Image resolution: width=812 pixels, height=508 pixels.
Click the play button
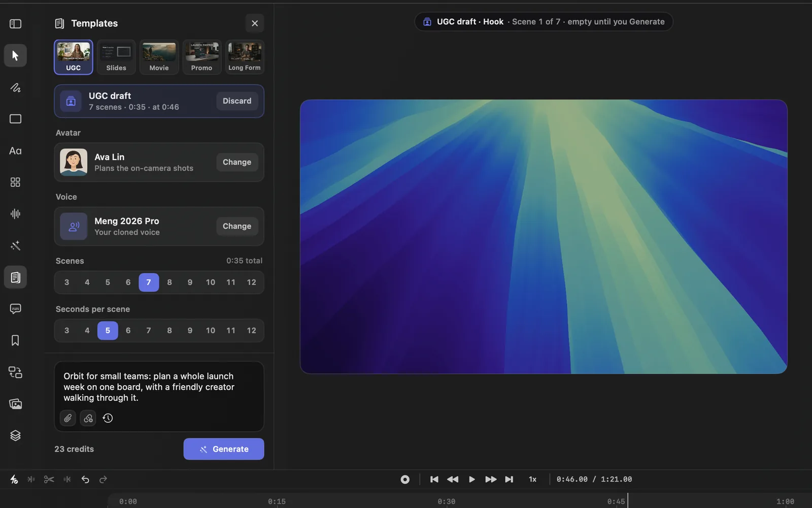pos(471,479)
